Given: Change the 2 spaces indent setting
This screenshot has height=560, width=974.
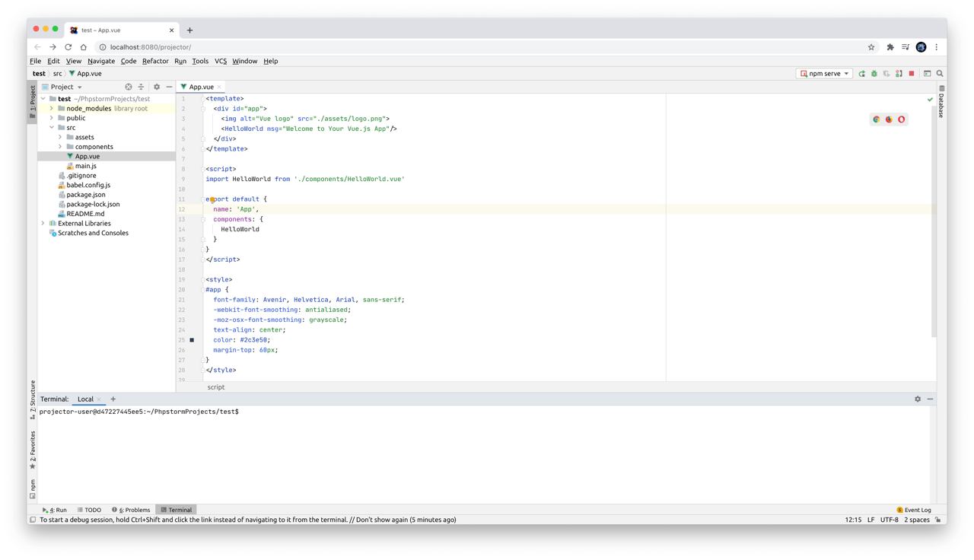Looking at the screenshot, I should click(x=917, y=520).
